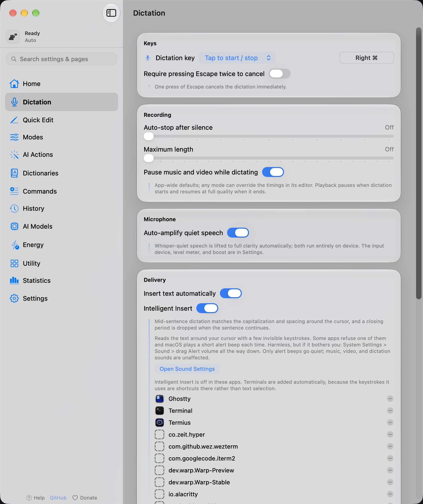Turn off Pause music and video while dictating
The height and width of the screenshot is (504, 423).
[x=273, y=172]
